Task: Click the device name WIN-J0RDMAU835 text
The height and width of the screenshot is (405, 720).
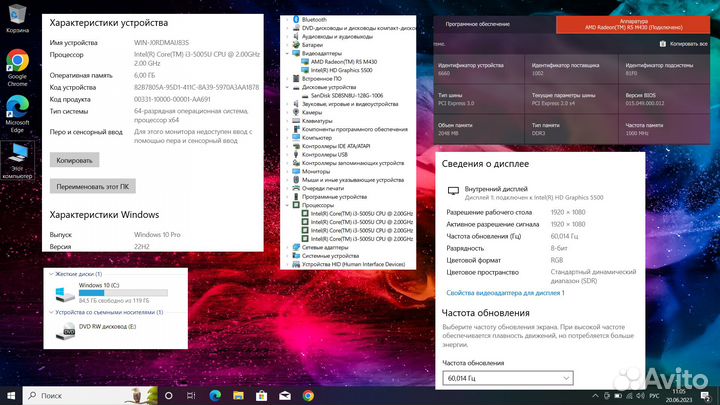Action: [161, 43]
